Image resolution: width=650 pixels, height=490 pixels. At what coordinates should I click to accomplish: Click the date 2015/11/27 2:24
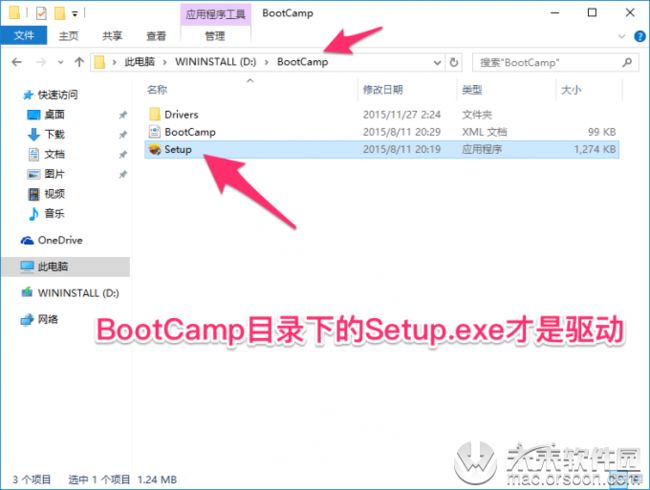[x=402, y=114]
